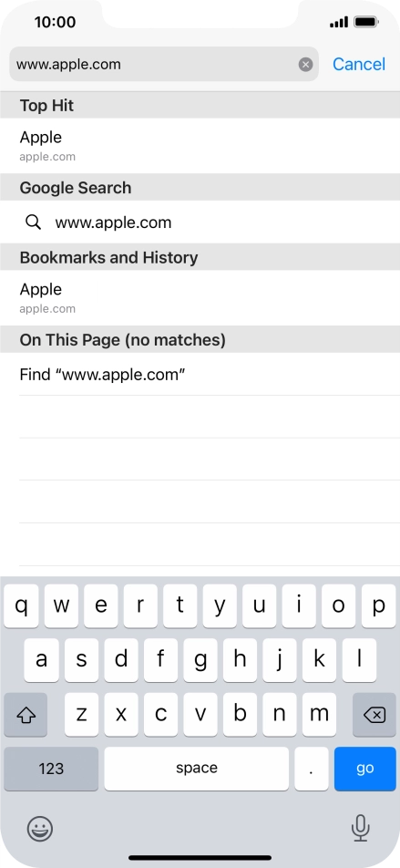
Task: Tap the cellular signal bars icon
Action: [339, 22]
